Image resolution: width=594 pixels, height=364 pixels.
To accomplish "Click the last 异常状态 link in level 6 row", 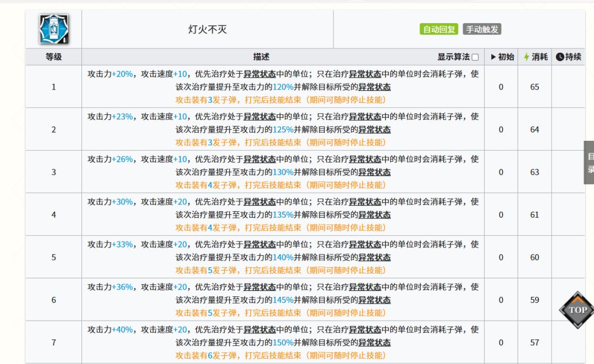I will [375, 300].
